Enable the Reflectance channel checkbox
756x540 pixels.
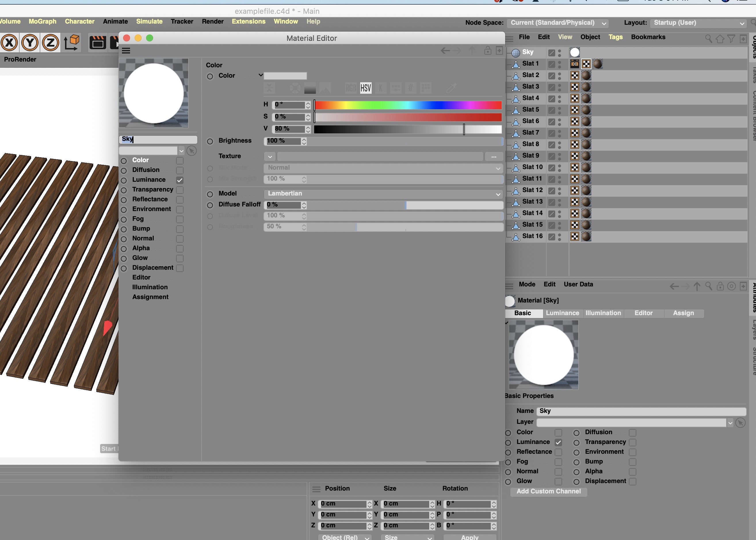pyautogui.click(x=180, y=200)
